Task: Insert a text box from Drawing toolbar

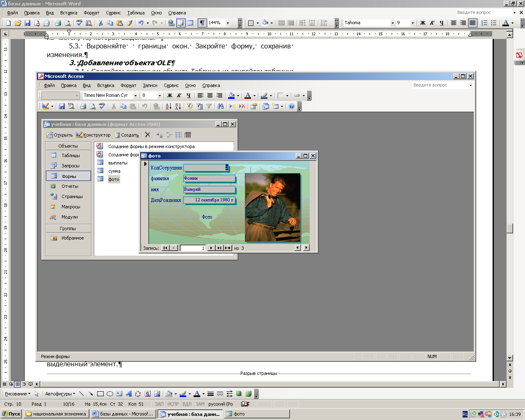Action: 119,394
